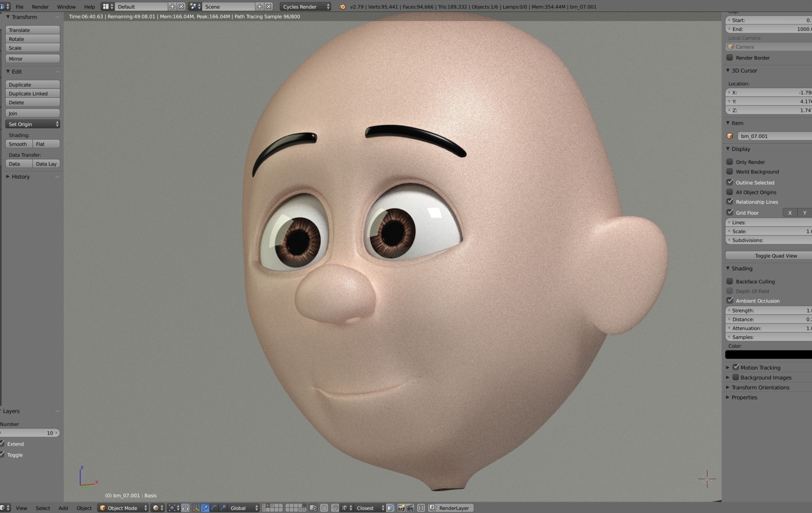This screenshot has width=812, height=513.
Task: Toggle proportional editing circle icon
Action: click(x=324, y=508)
